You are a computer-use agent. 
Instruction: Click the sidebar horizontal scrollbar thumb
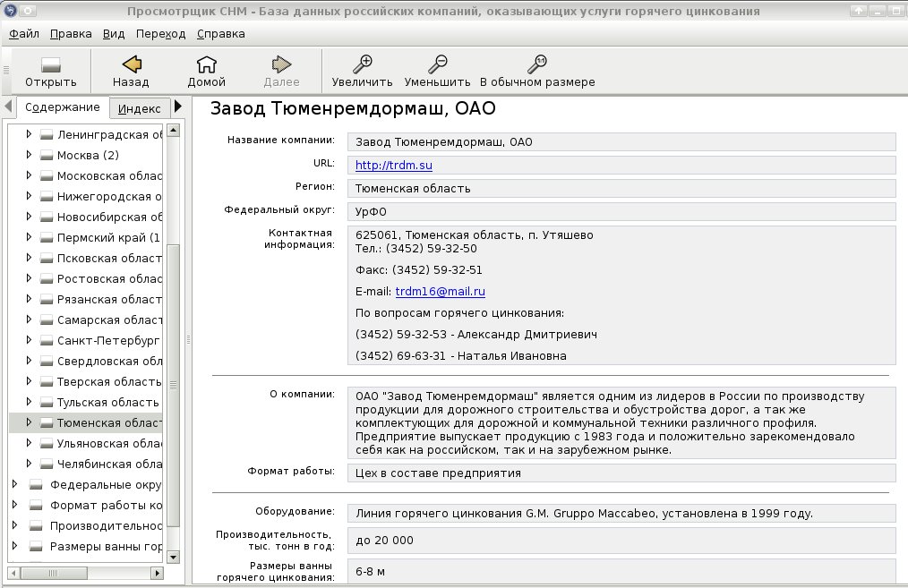(53, 573)
